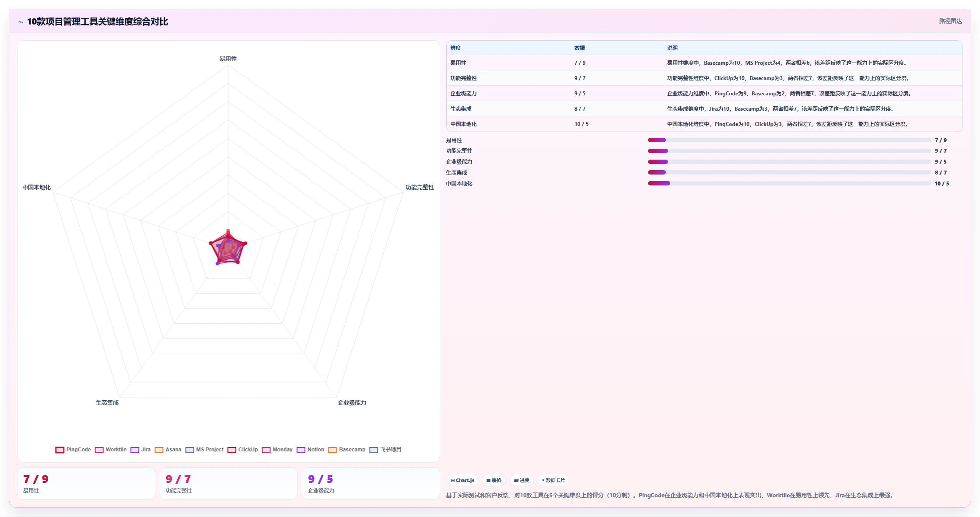Click the 企业级能力 radar axis label
Viewport: 980px width, 517px height.
click(x=352, y=402)
